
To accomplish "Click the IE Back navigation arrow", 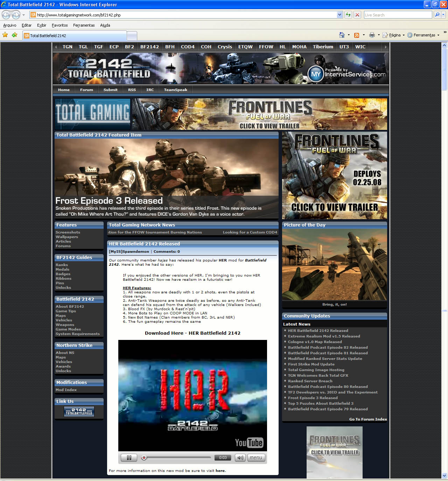I will [x=6, y=15].
